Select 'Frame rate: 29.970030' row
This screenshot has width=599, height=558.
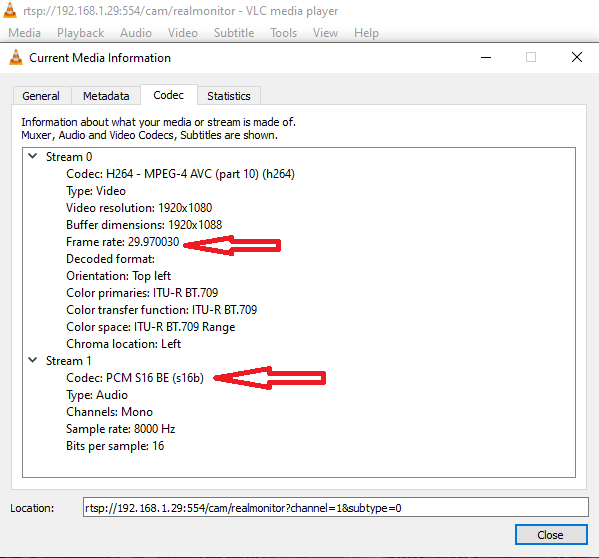[x=123, y=242]
